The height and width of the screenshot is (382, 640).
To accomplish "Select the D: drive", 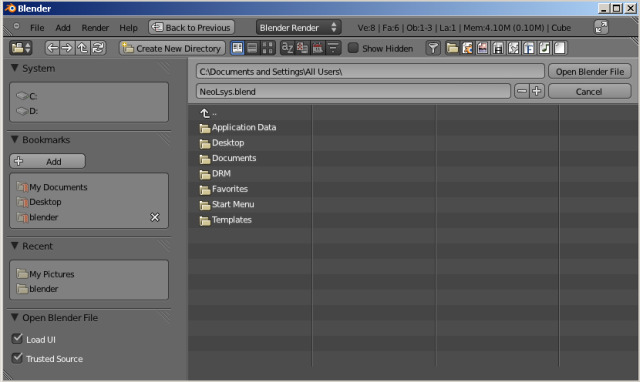I will [x=89, y=111].
